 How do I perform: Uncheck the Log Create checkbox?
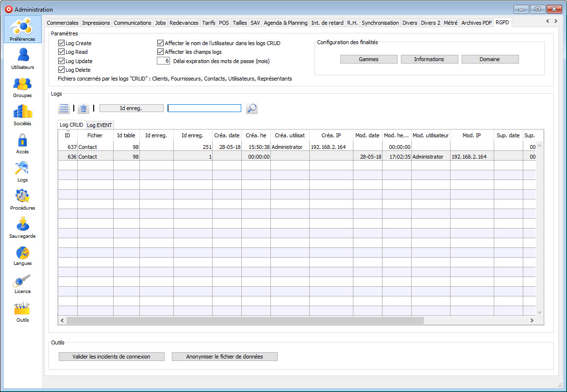coord(62,43)
